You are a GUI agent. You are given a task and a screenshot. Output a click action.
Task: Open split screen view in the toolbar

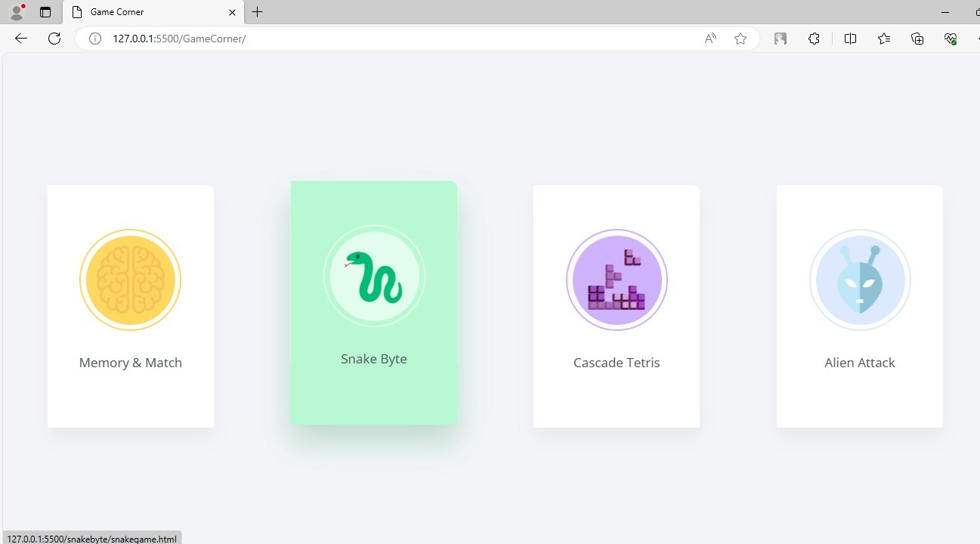click(850, 38)
